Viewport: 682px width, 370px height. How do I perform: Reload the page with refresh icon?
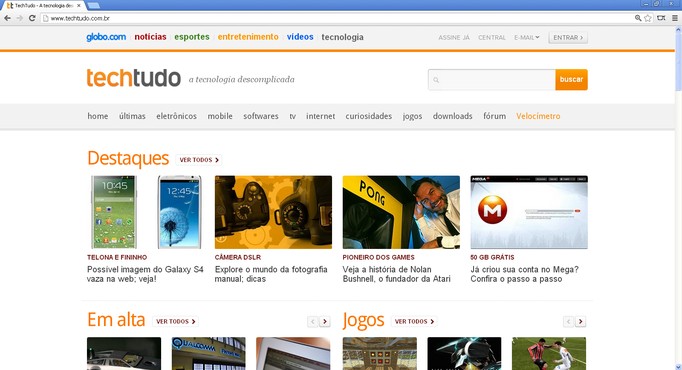click(32, 18)
